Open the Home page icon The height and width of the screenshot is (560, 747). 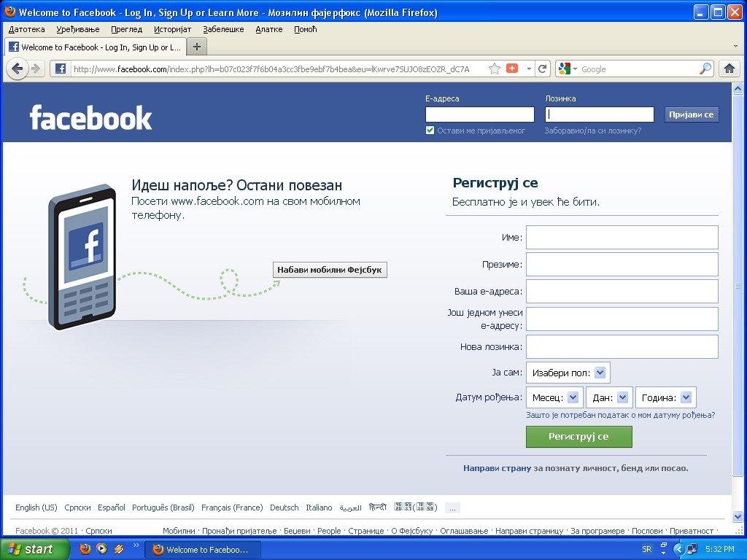(729, 69)
